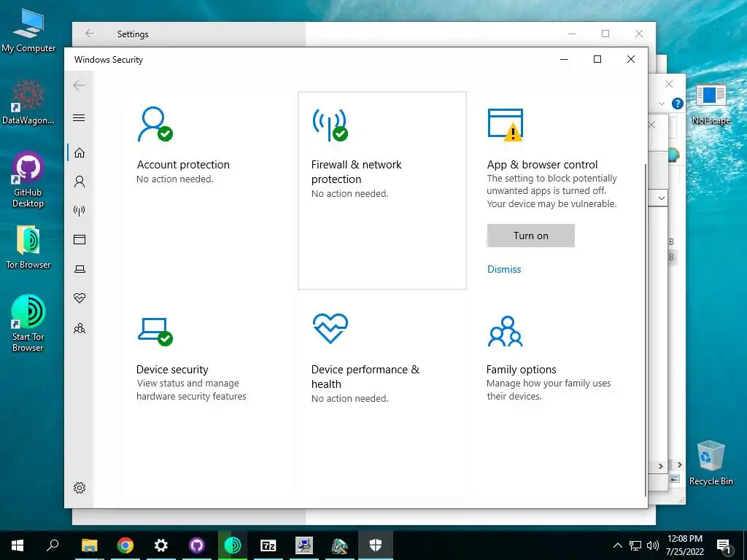The image size is (747, 560).
Task: Select App & browser control sidebar icon
Action: tap(80, 239)
